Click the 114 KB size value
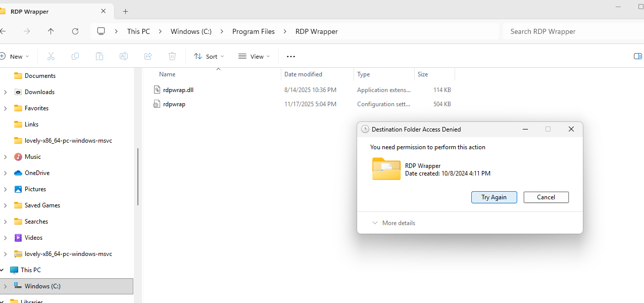 point(442,90)
